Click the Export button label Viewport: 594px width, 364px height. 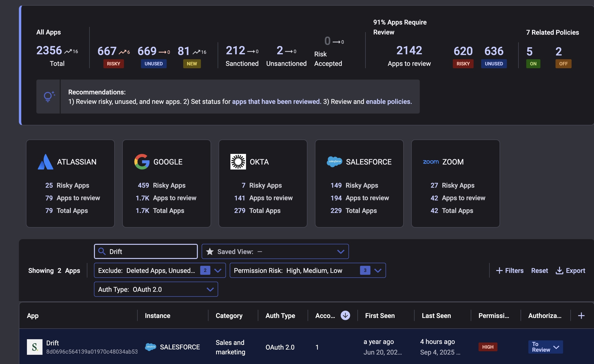pos(575,271)
